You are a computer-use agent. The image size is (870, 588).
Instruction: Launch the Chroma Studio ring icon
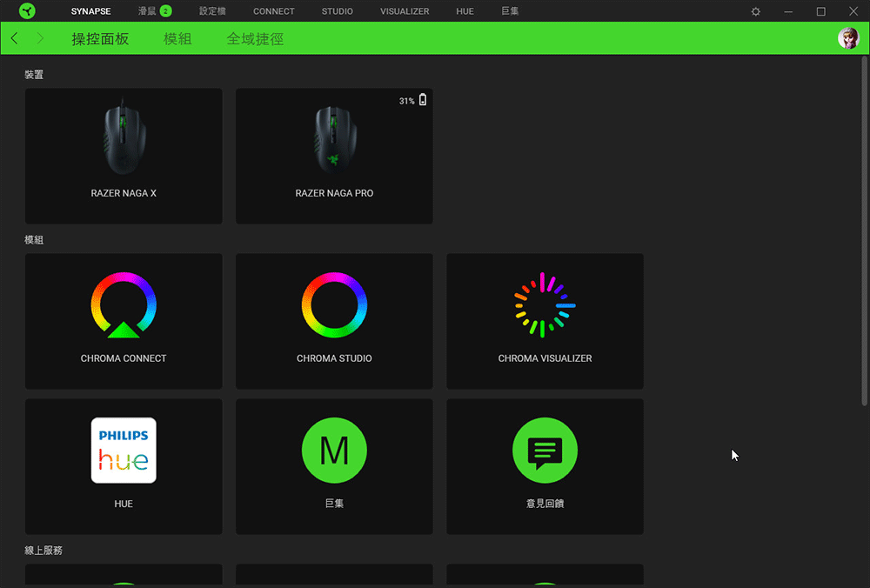(335, 305)
